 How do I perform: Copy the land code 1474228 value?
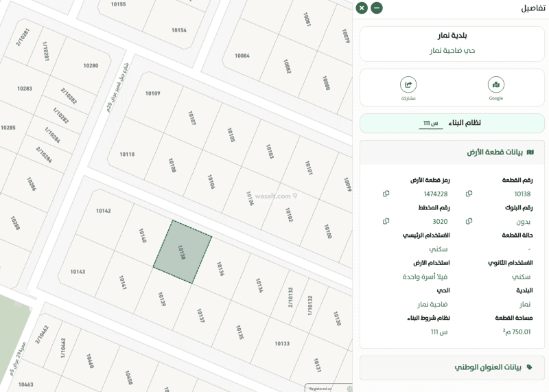pos(386,194)
